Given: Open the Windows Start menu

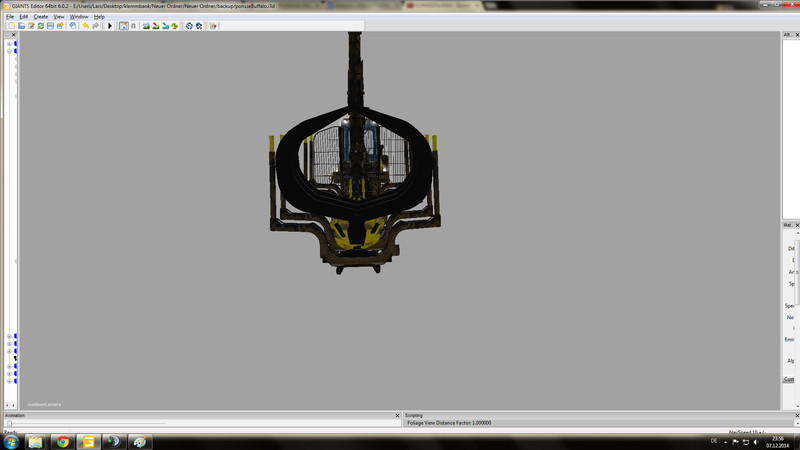Looking at the screenshot, I should (11, 442).
